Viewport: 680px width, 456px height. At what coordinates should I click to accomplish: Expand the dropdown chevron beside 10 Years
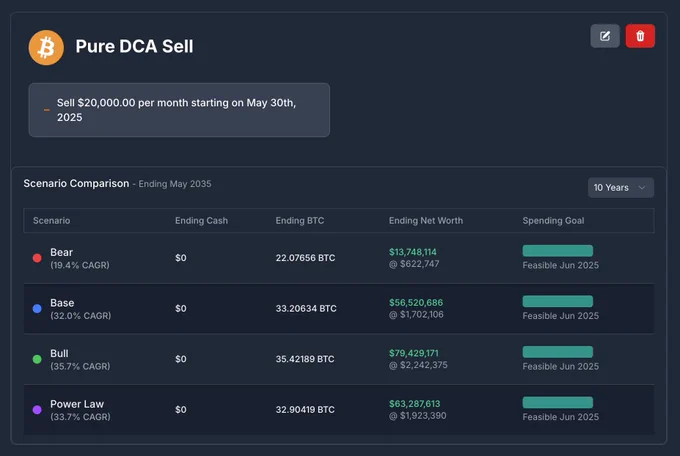[642, 187]
